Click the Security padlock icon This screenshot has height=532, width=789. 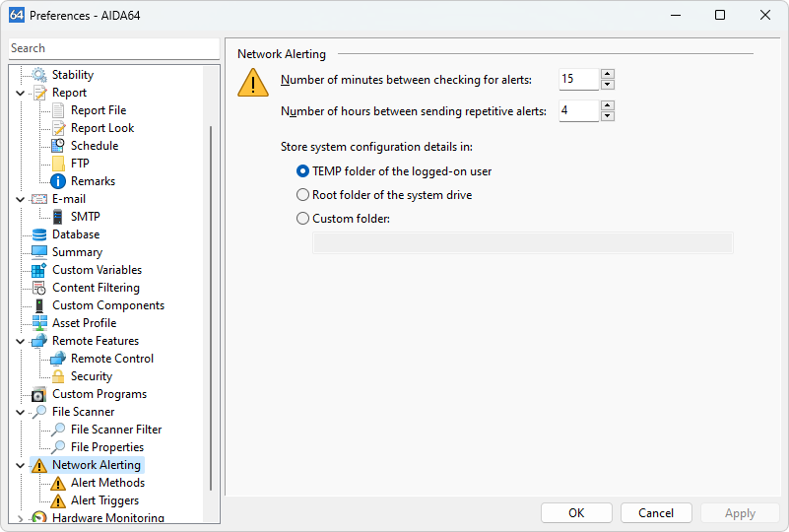58,376
